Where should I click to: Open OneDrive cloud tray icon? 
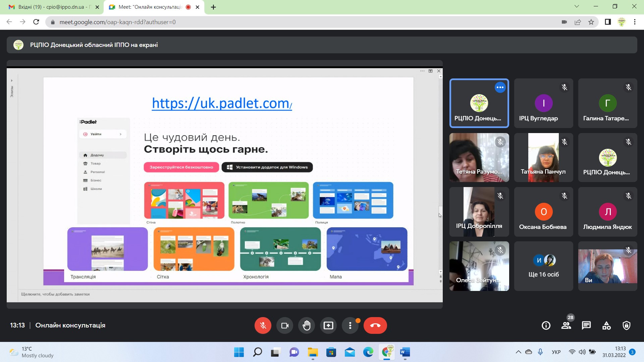(x=529, y=352)
